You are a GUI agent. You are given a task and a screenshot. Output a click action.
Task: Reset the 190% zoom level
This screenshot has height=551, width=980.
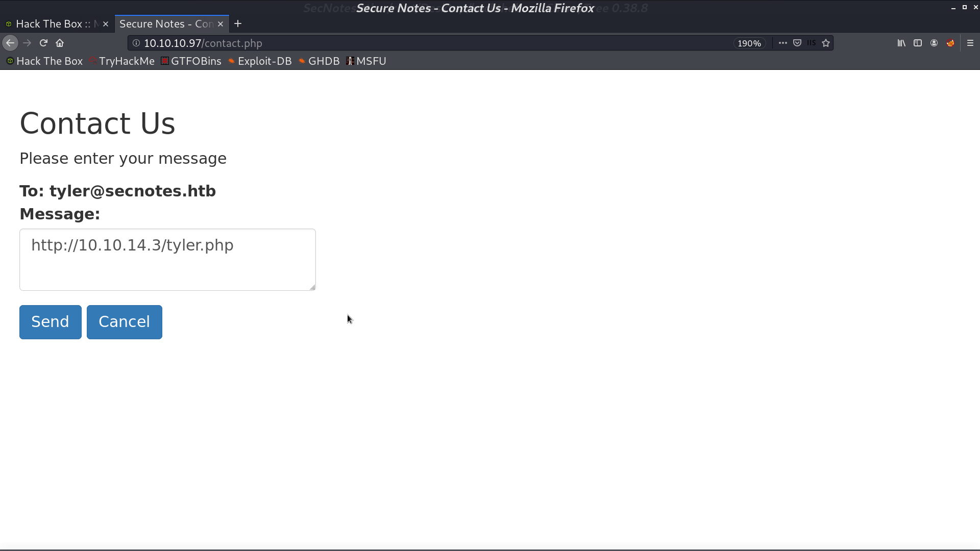coord(749,43)
